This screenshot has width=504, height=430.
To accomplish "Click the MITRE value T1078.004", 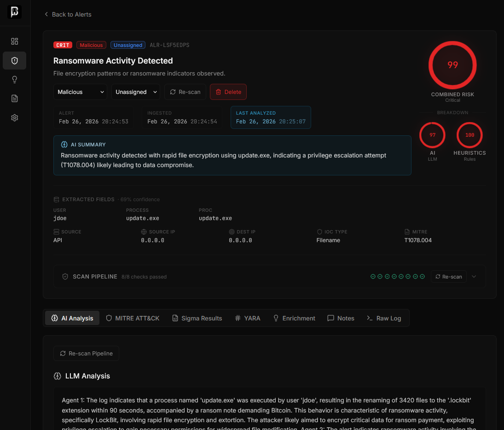I will [x=418, y=240].
